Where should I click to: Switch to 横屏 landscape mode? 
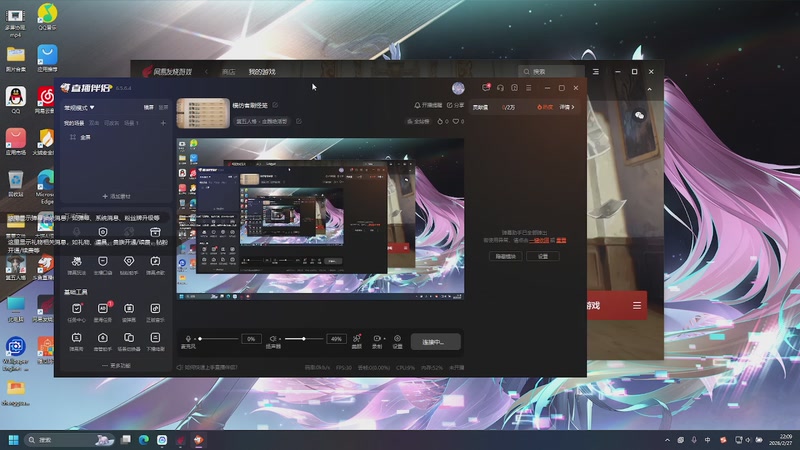coord(148,108)
